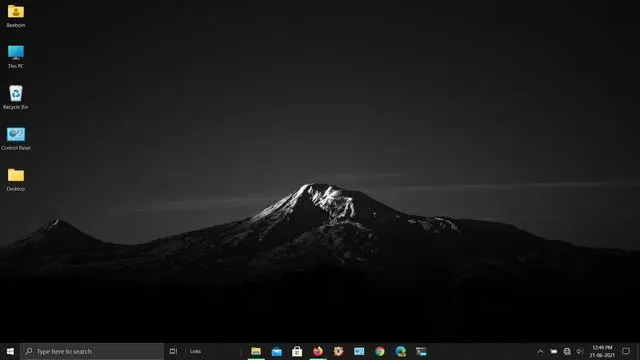Open the Links toolbar on taskbar
The image size is (640, 360).
pos(195,351)
